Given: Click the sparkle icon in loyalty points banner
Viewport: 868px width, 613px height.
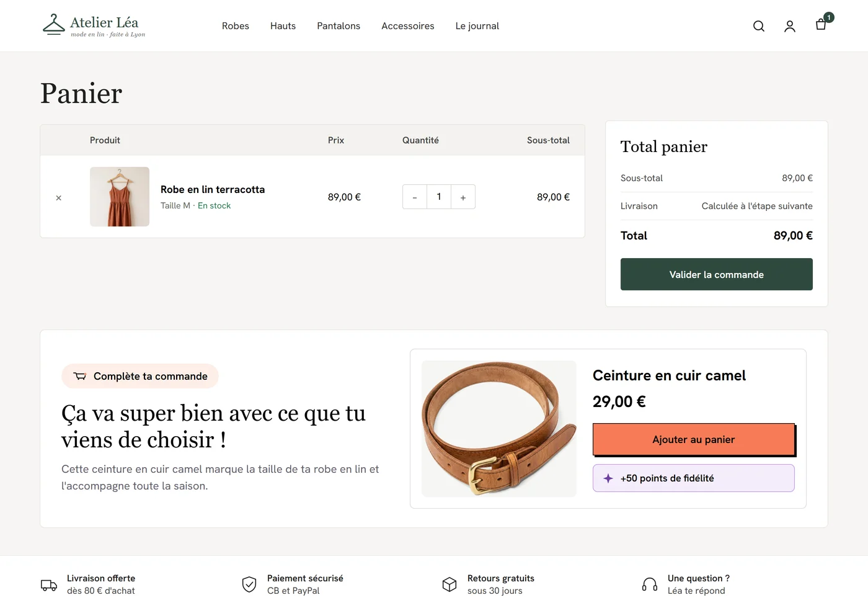Looking at the screenshot, I should (x=608, y=478).
